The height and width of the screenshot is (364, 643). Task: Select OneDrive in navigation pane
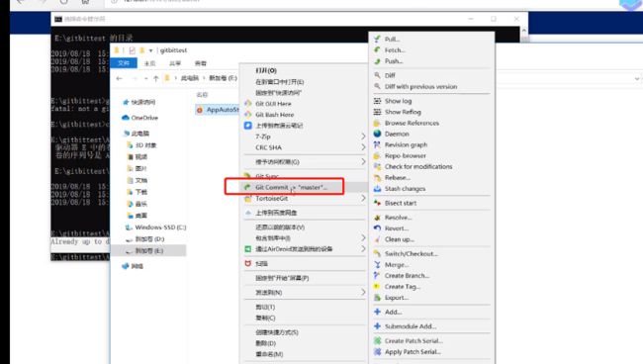click(139, 118)
